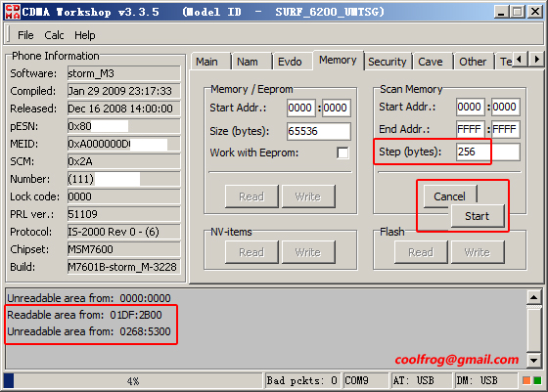The image size is (548, 392).
Task: Open the Other tab
Action: [474, 62]
